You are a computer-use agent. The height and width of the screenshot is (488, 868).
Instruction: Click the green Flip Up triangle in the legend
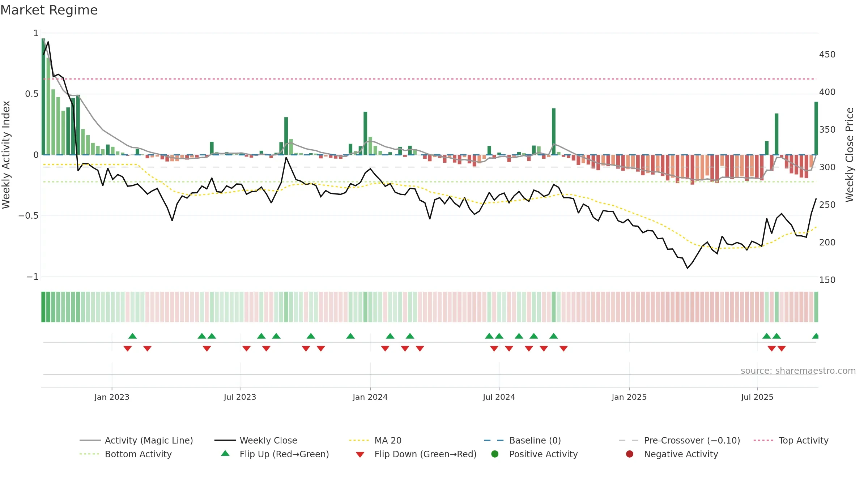click(225, 453)
